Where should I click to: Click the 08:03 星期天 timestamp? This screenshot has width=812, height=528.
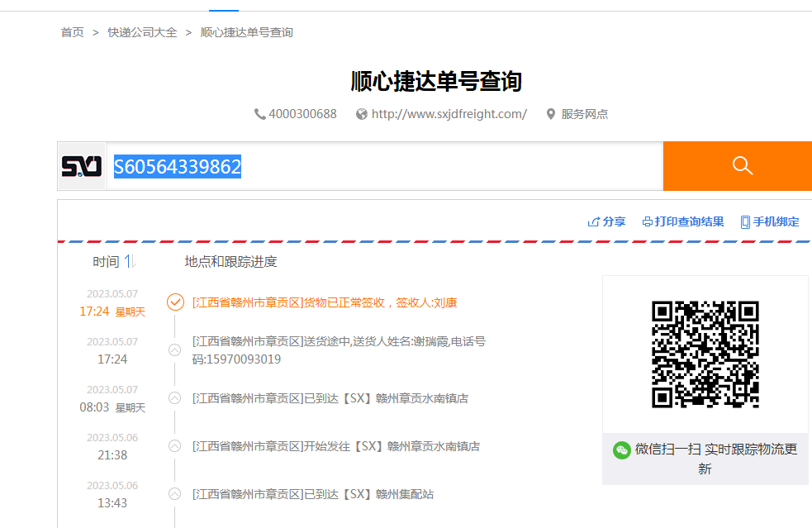pyautogui.click(x=112, y=407)
